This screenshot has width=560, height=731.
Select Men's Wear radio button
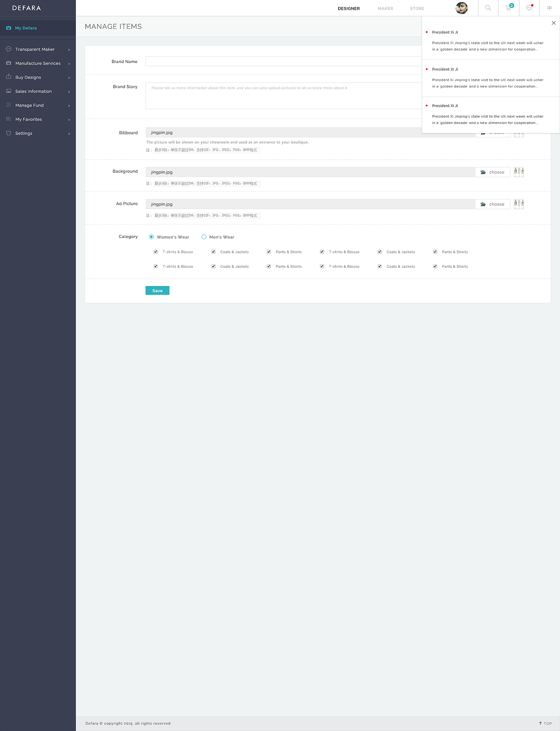[204, 237]
